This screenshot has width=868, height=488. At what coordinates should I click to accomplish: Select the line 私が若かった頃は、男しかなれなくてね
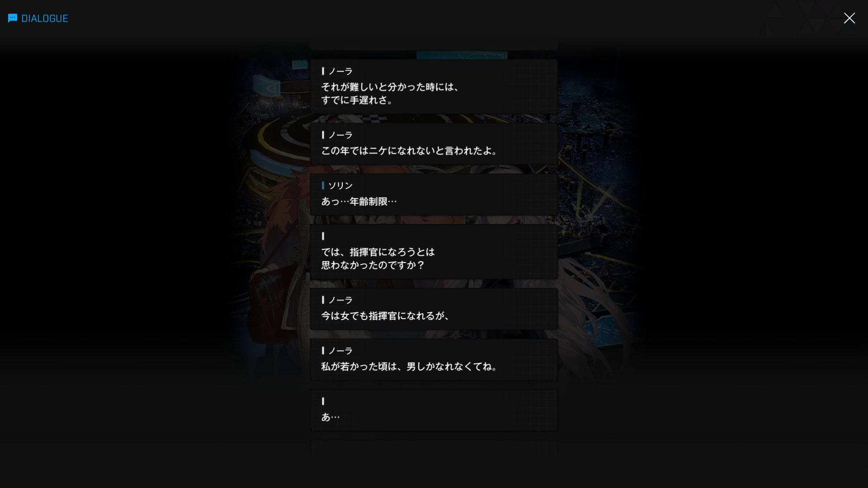coord(434,360)
